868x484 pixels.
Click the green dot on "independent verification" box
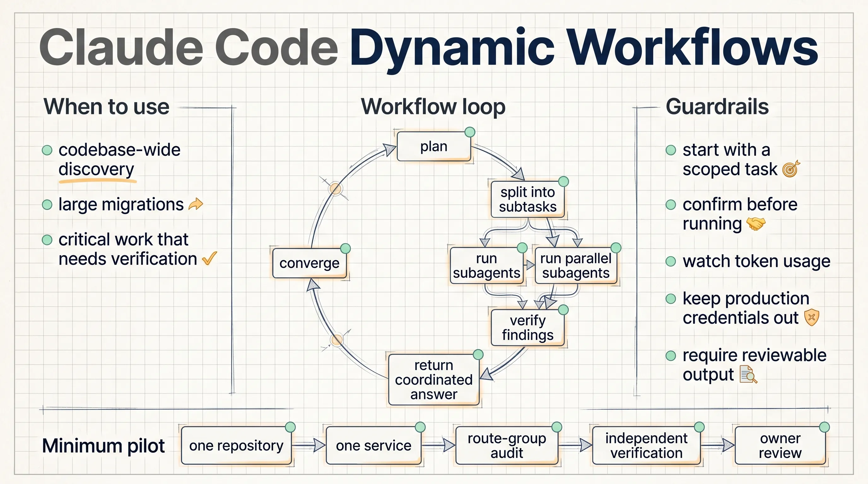699,427
